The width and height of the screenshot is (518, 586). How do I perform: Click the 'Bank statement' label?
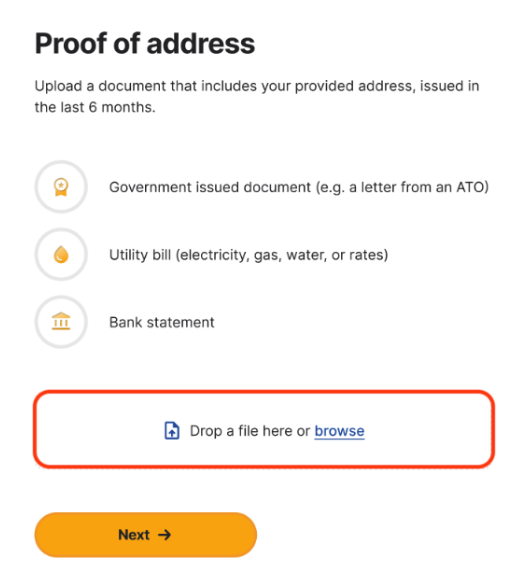coord(161,322)
